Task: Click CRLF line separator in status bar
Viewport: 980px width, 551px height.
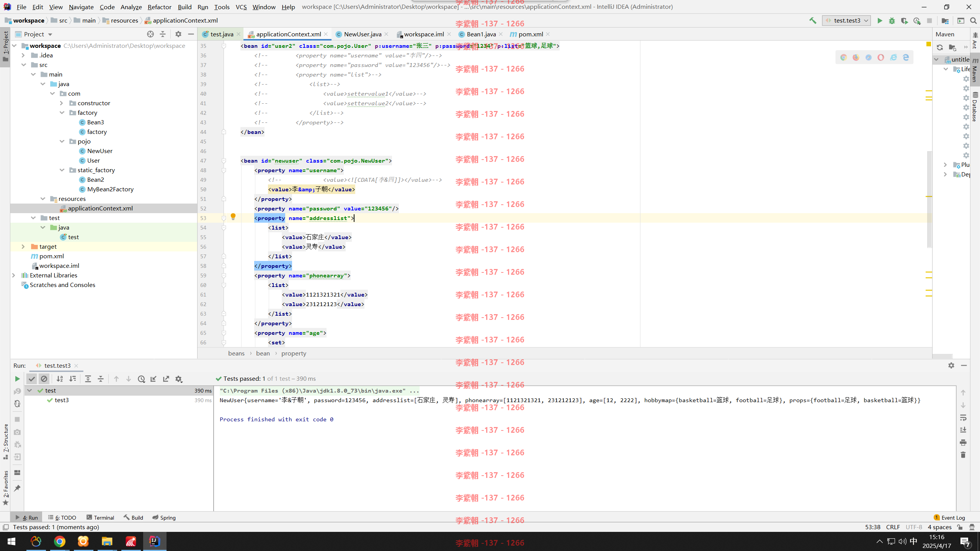Action: pyautogui.click(x=893, y=527)
